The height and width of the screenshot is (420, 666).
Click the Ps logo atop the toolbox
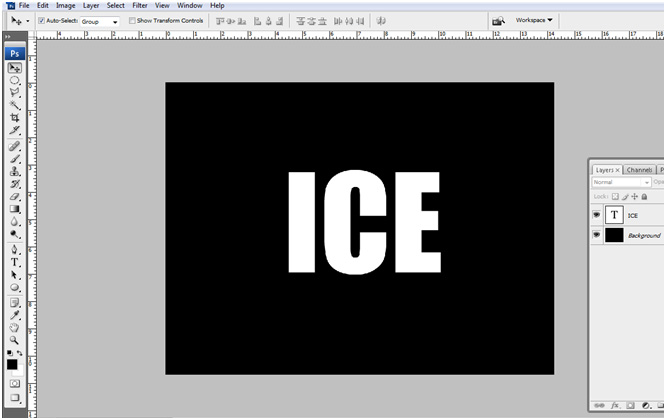[15, 54]
